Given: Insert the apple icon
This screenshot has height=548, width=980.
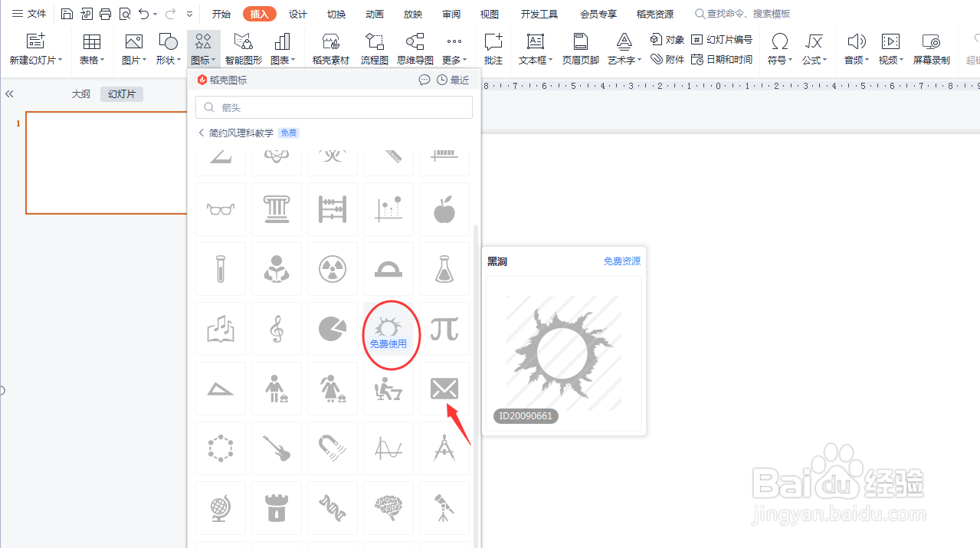Looking at the screenshot, I should click(x=444, y=209).
